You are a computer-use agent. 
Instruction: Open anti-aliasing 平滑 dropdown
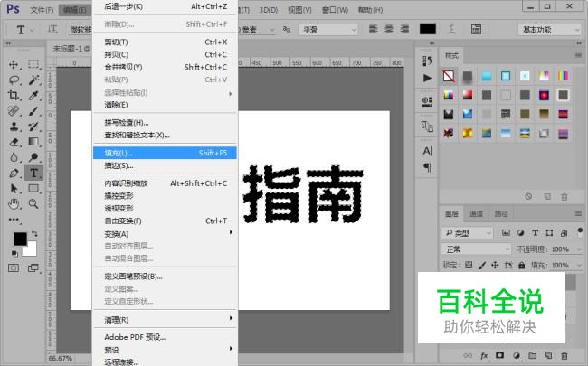pos(328,30)
